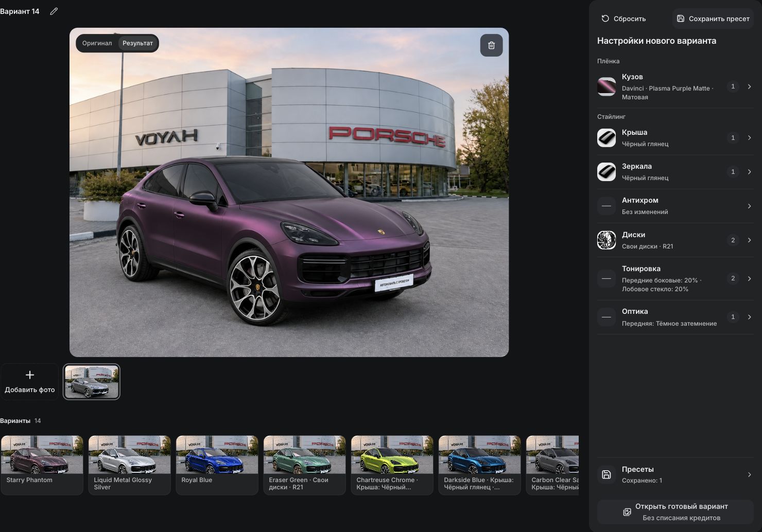Open Оптика settings chevron
This screenshot has height=532, width=762.
coord(749,317)
